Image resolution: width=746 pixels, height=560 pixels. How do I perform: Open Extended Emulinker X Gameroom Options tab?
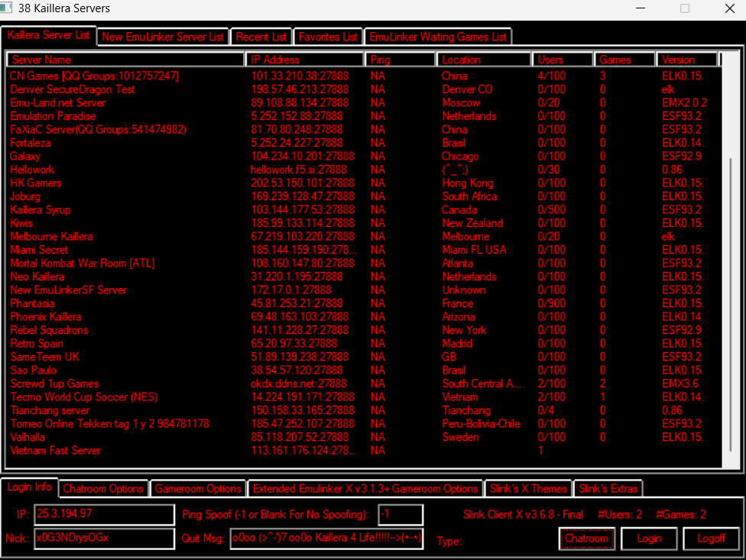tap(365, 489)
